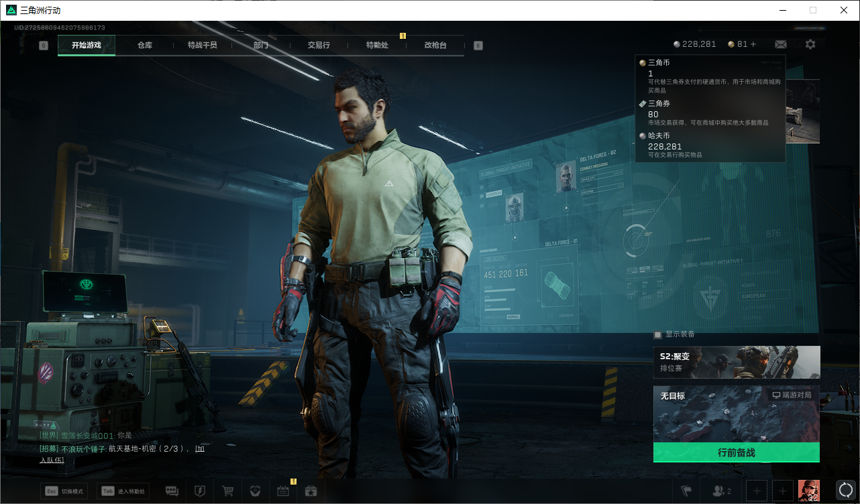Click the Esc 切换模式 button

[x=64, y=491]
